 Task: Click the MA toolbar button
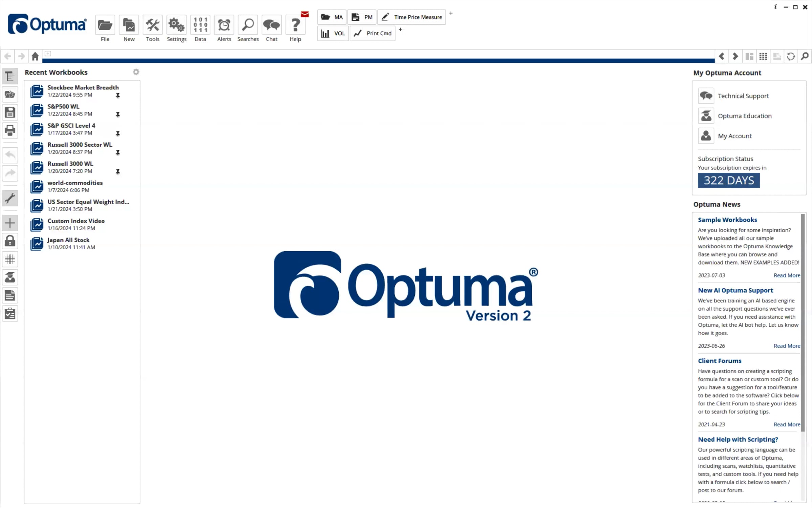[x=332, y=17]
